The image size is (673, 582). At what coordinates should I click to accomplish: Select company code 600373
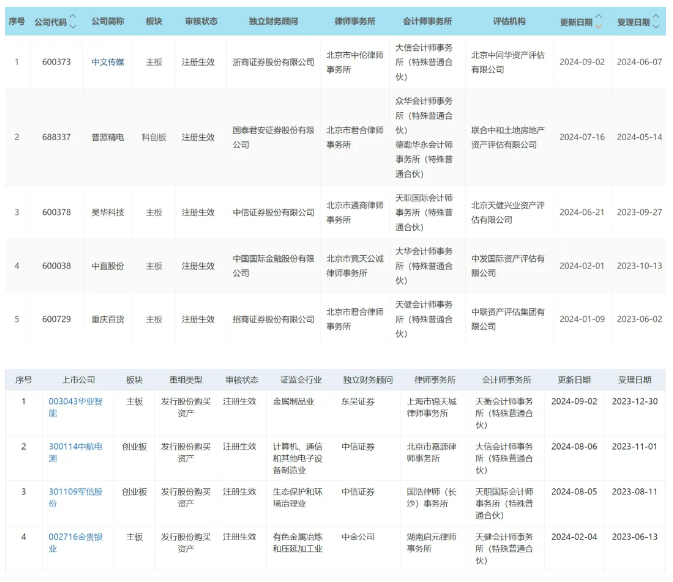56,62
